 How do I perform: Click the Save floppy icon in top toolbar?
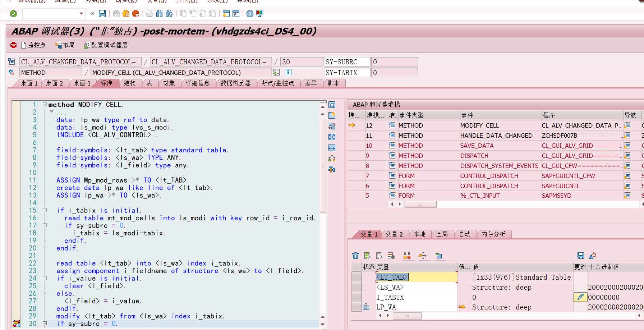tap(102, 14)
